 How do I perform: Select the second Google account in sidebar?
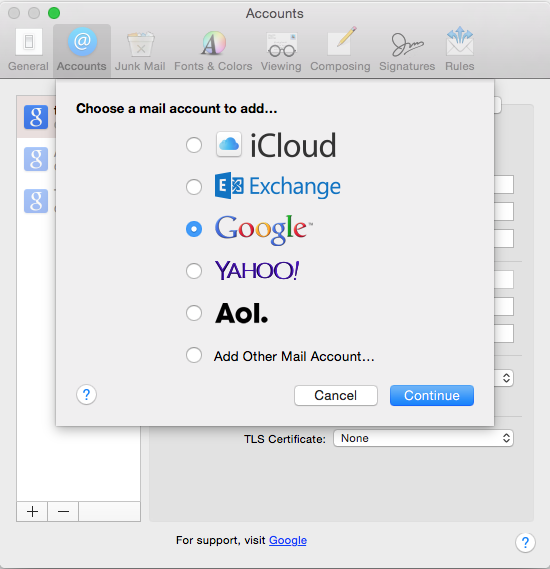coord(36,159)
